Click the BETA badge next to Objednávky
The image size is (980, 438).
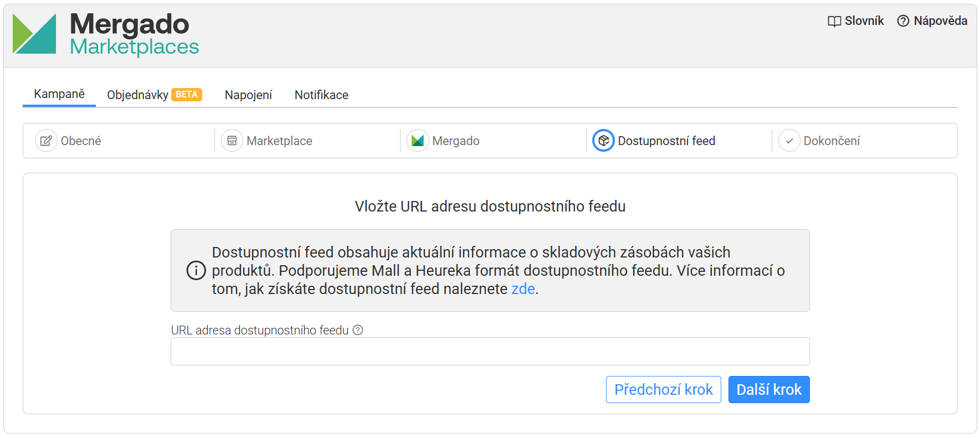click(187, 95)
